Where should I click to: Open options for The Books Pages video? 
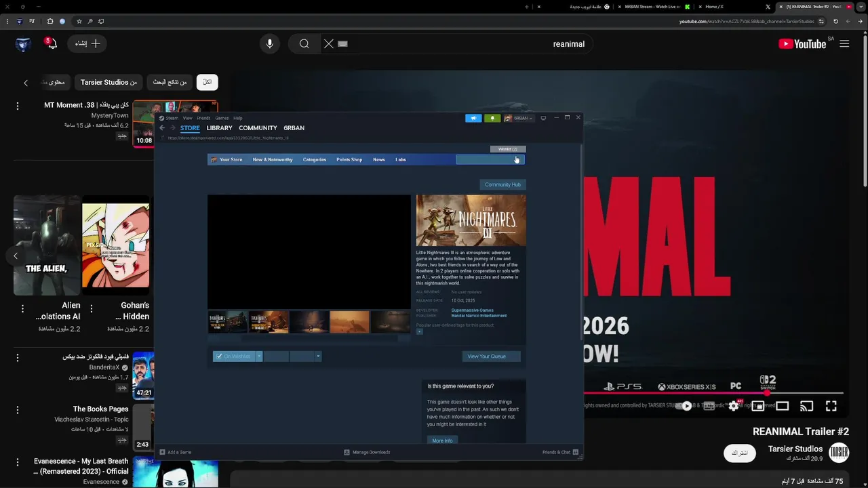coord(18,409)
